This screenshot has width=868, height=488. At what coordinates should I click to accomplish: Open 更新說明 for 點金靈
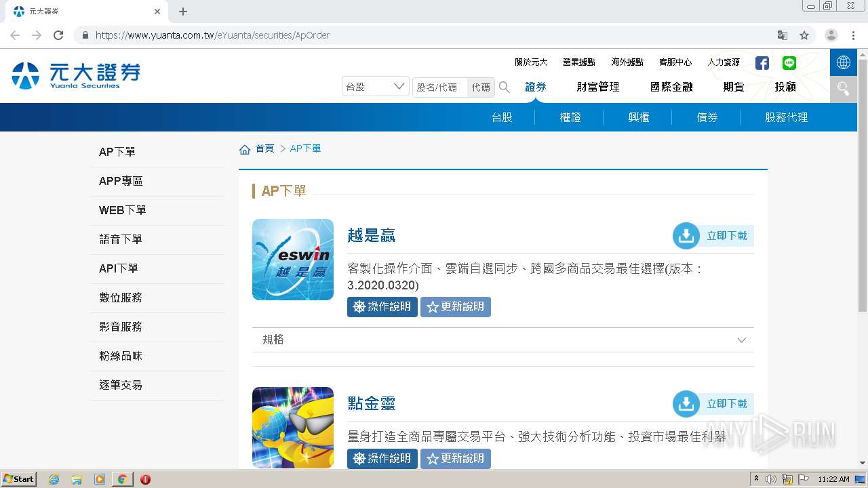pos(456,459)
